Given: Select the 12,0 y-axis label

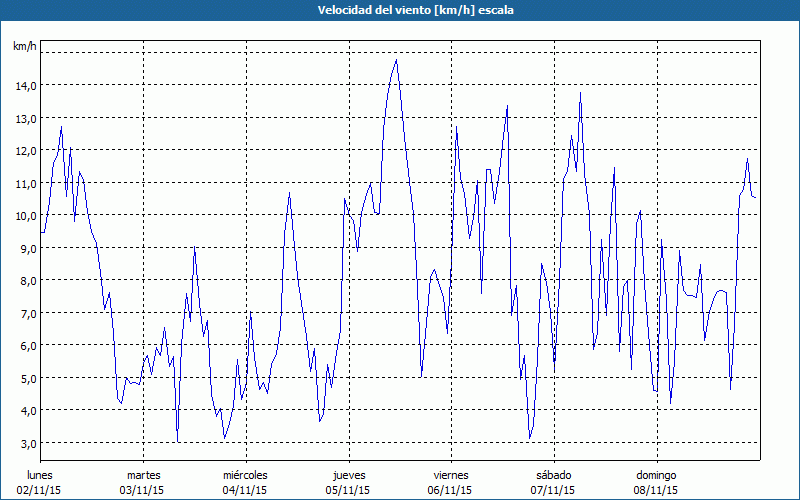Looking at the screenshot, I should coord(25,151).
